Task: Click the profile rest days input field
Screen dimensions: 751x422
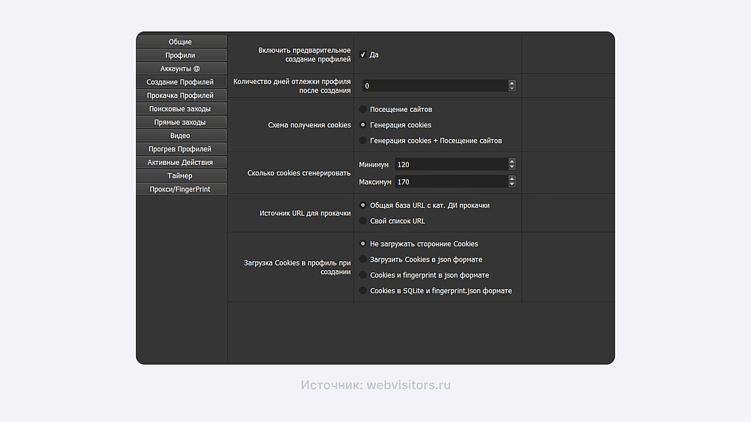Action: (x=435, y=86)
